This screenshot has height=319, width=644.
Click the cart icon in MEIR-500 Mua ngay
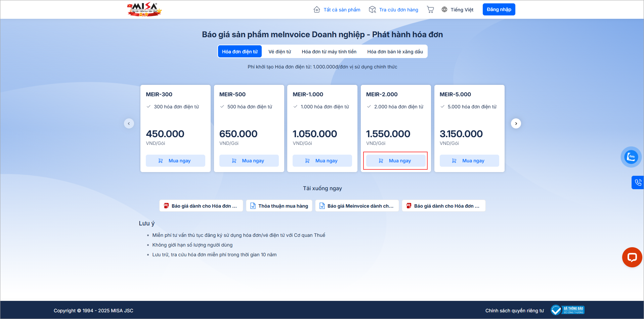tap(234, 161)
